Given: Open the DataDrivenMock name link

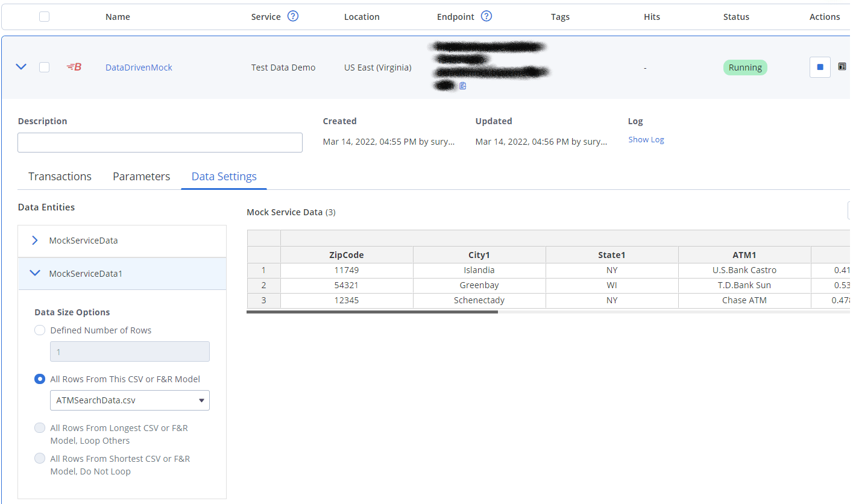Looking at the screenshot, I should point(139,68).
